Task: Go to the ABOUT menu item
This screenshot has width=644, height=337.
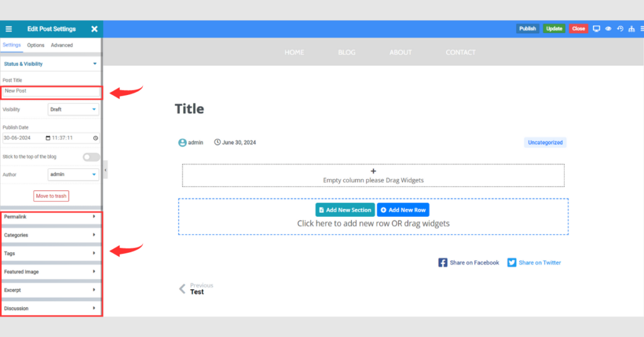Action: click(401, 53)
